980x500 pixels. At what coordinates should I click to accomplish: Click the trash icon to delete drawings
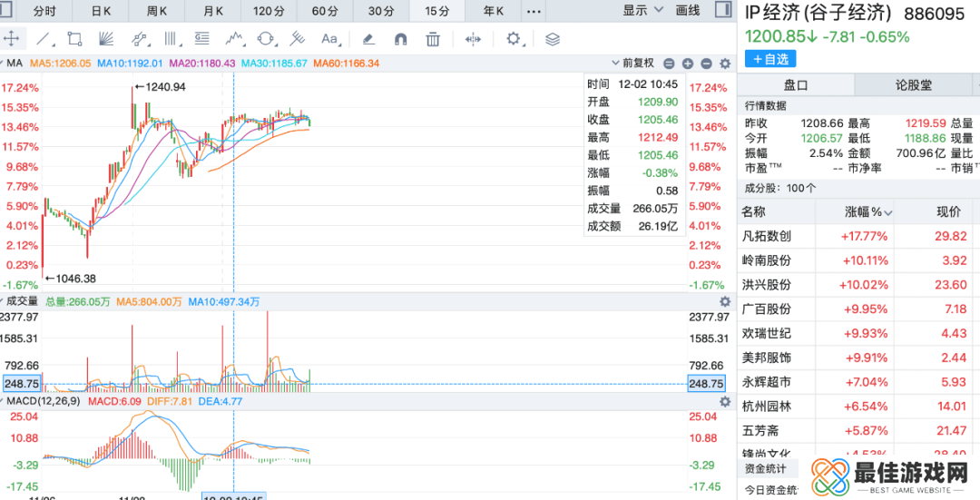tap(433, 39)
